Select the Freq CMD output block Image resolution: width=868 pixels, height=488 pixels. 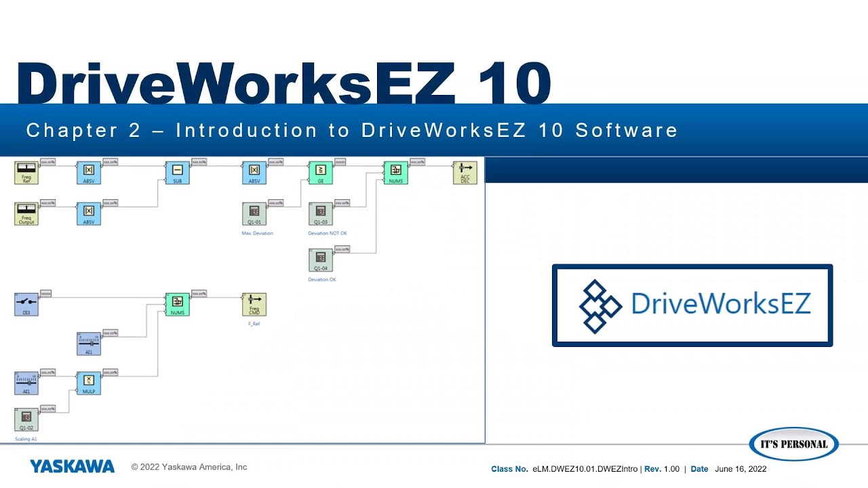click(254, 305)
